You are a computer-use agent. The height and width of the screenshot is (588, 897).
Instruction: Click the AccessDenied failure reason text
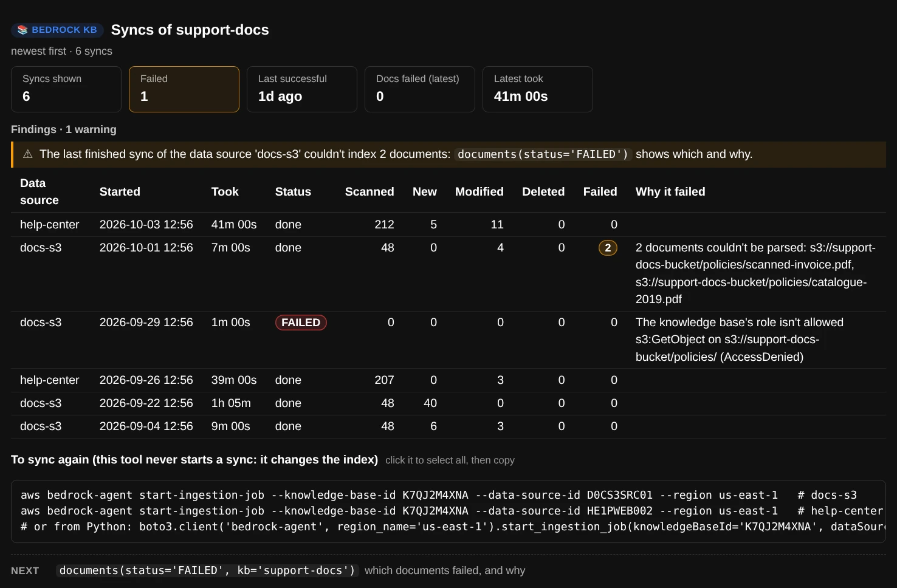point(740,340)
